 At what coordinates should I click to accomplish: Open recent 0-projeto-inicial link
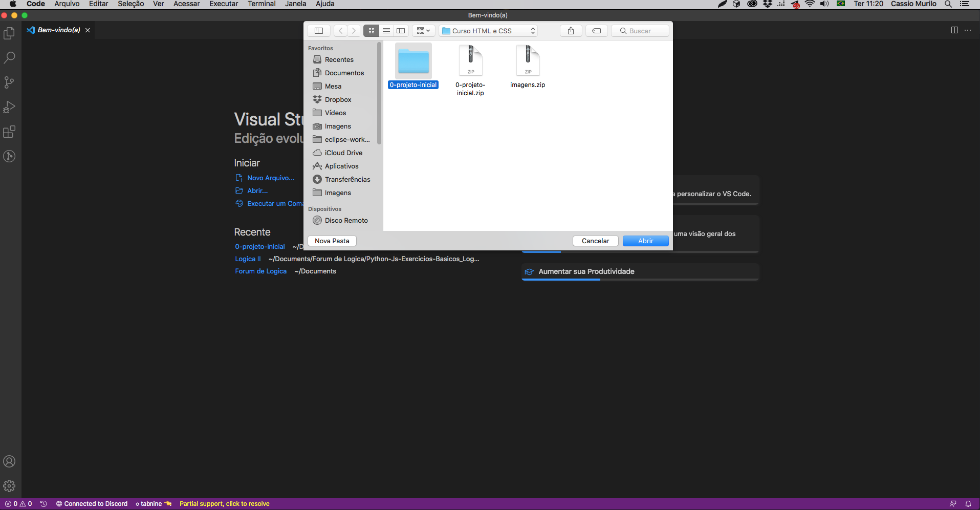pos(260,247)
